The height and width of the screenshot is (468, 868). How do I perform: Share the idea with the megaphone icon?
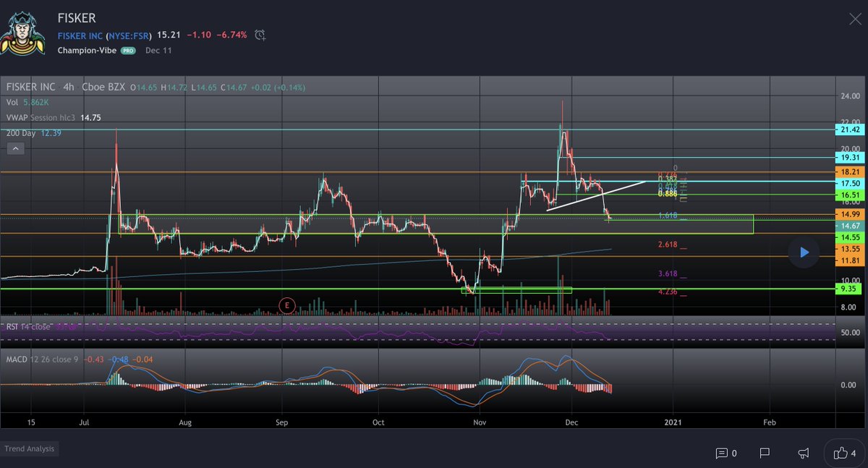click(803, 453)
